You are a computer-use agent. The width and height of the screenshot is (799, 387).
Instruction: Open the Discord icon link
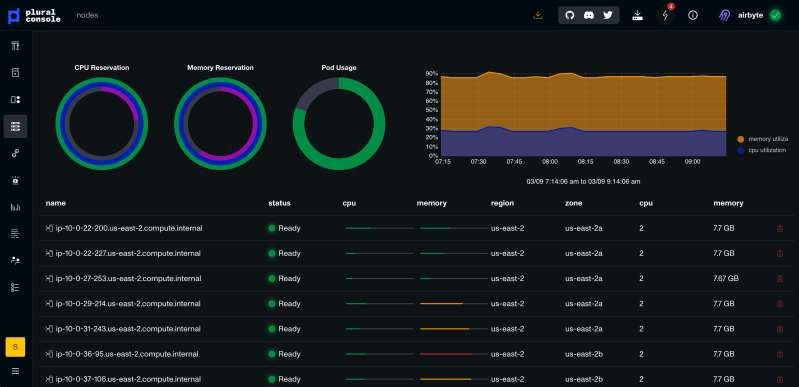589,15
